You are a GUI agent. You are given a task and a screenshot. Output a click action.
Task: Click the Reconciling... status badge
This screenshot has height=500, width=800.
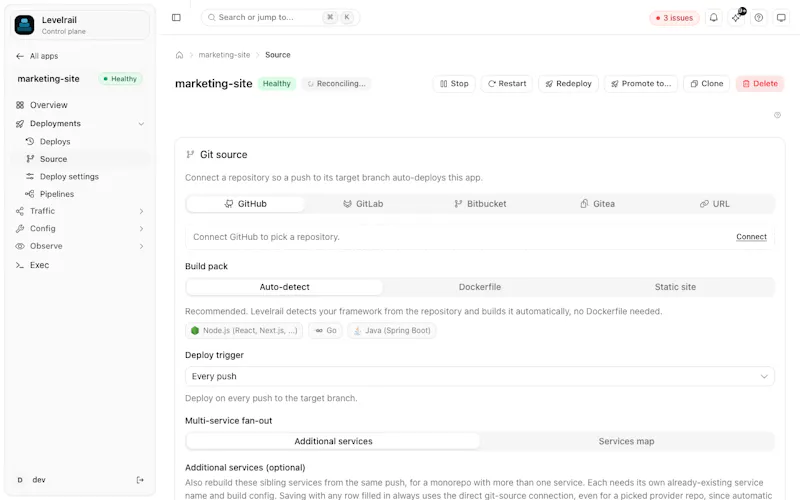click(x=336, y=84)
